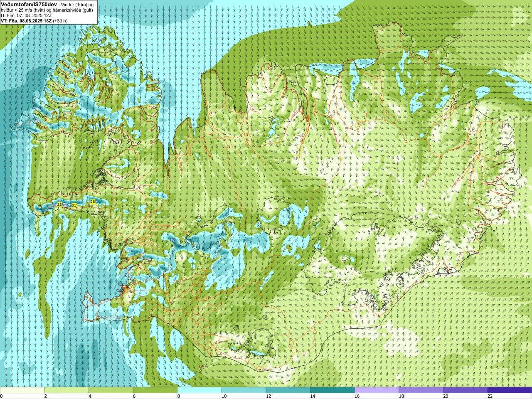The height and width of the screenshot is (399, 532).
Task: Click the legend scale number 0
Action: point(2,396)
